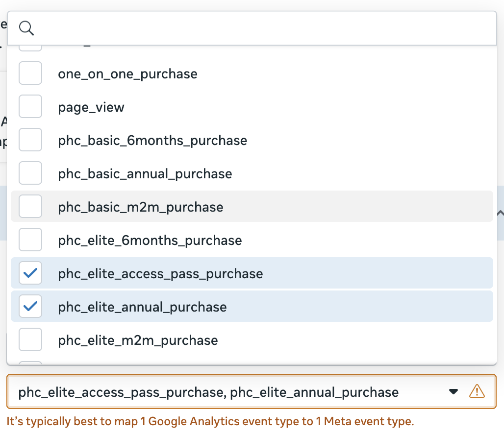
Task: Select the one_on_one_purchase label
Action: click(x=127, y=74)
